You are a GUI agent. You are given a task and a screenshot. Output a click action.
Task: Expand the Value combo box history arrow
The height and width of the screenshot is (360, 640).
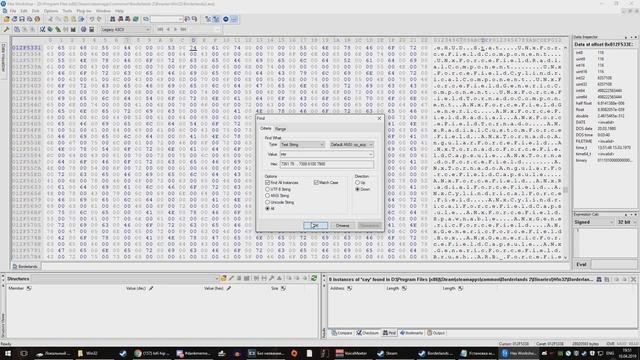coord(371,154)
